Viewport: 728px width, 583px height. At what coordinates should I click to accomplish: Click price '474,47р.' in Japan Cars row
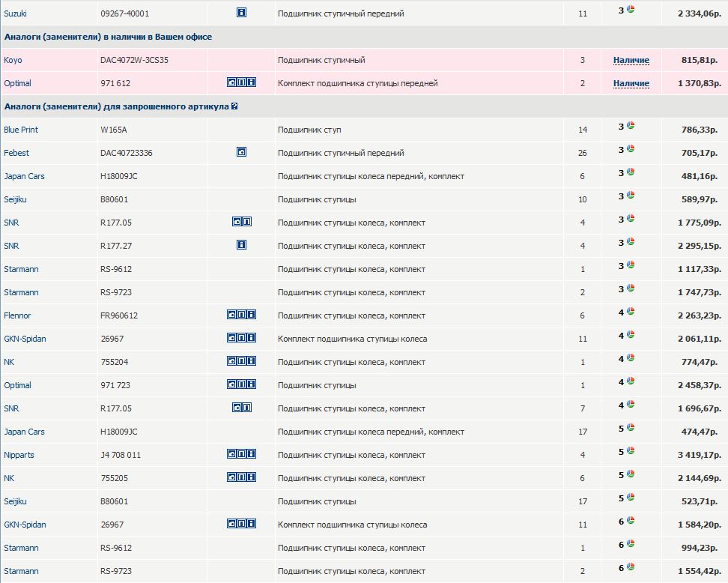tap(700, 432)
